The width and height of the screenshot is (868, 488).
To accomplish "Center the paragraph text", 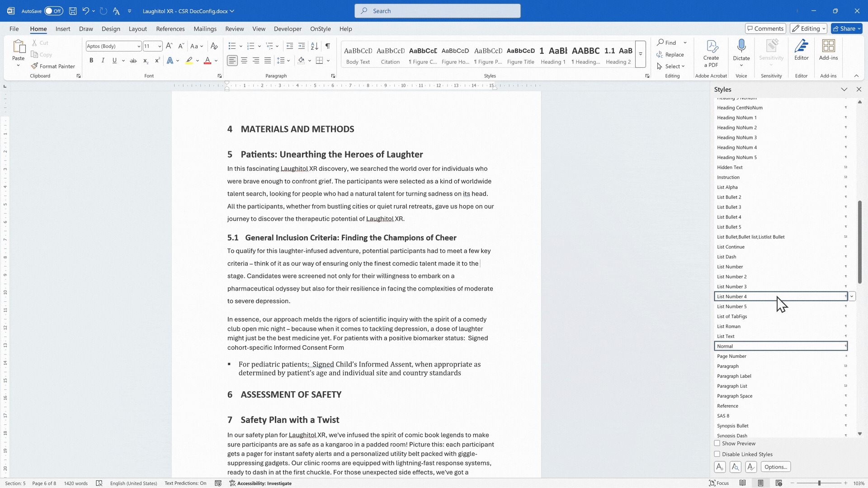I will pyautogui.click(x=244, y=61).
